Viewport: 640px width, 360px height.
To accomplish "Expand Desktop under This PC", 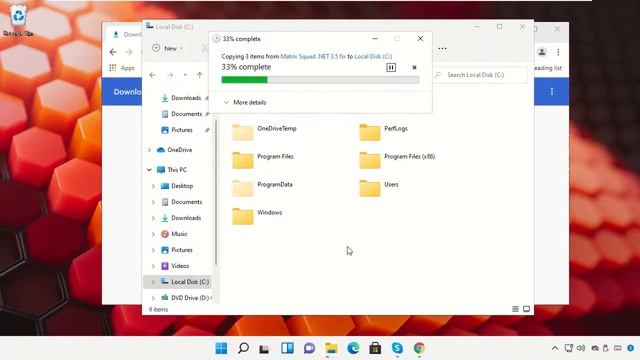I will (x=153, y=186).
